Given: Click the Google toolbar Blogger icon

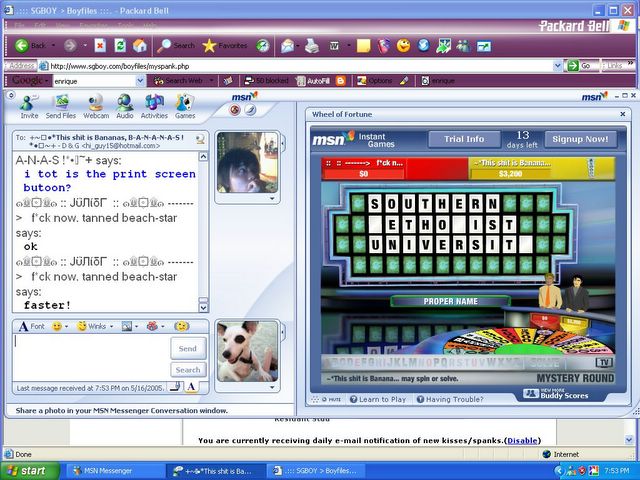Looking at the screenshot, I should pos(340,81).
